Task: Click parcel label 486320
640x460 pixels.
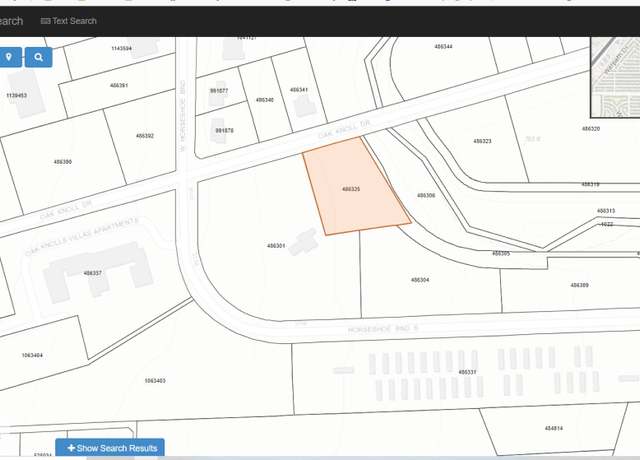Action: click(591, 129)
